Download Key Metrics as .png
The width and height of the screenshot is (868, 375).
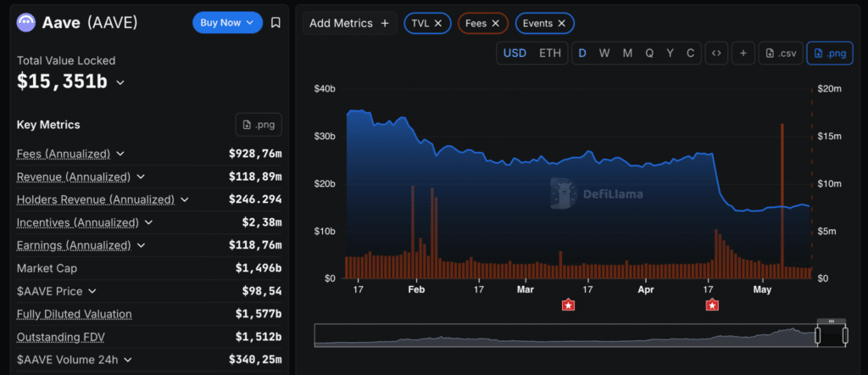(259, 125)
